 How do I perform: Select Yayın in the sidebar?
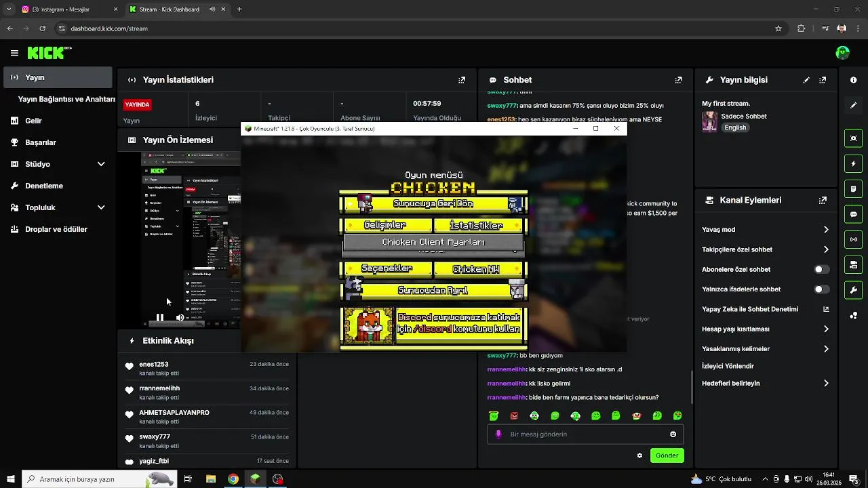click(58, 77)
